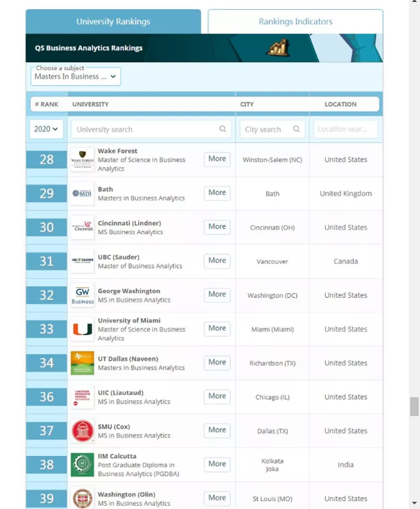Screen dimensions: 420x509
Task: Click the rank 36 cell
Action: point(46,396)
